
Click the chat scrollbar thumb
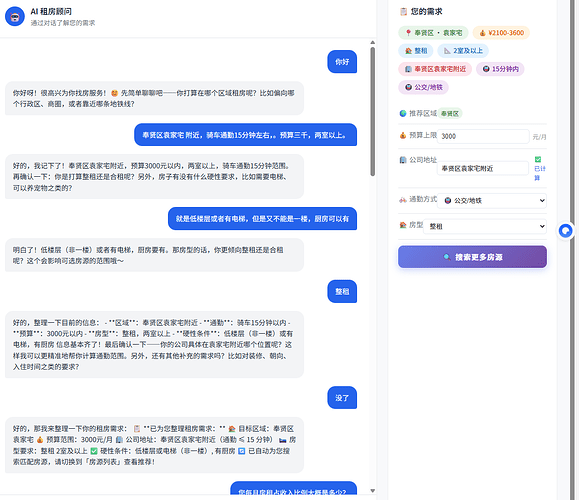tap(373, 112)
